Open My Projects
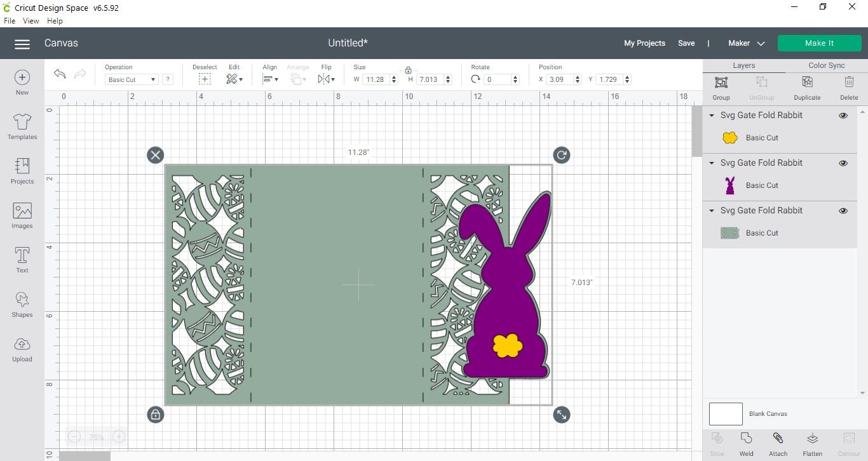 (x=644, y=43)
